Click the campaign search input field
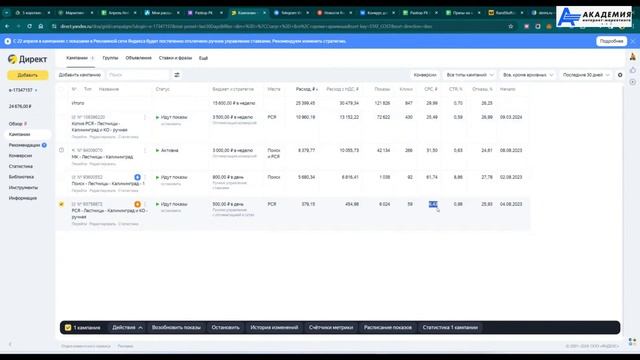The image size is (640, 360). tap(138, 75)
